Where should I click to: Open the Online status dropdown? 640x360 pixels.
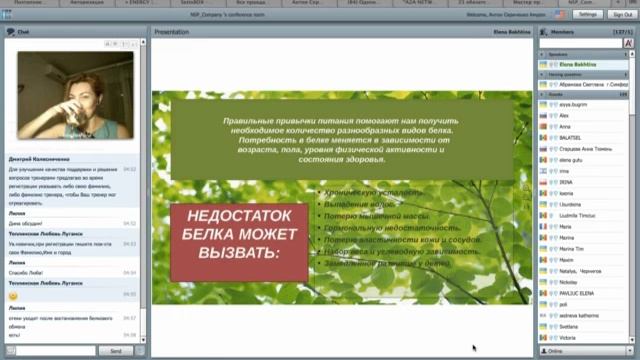click(x=630, y=351)
